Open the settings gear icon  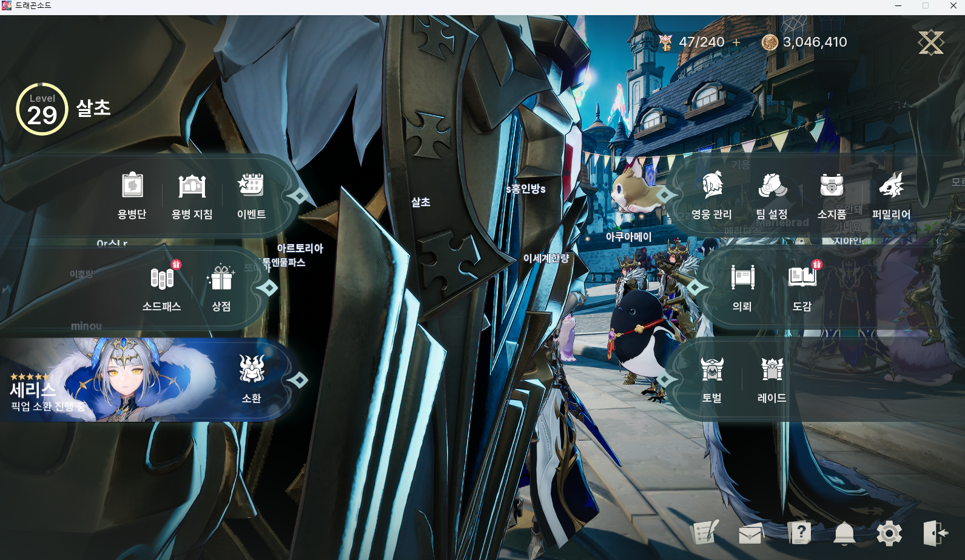tap(889, 533)
